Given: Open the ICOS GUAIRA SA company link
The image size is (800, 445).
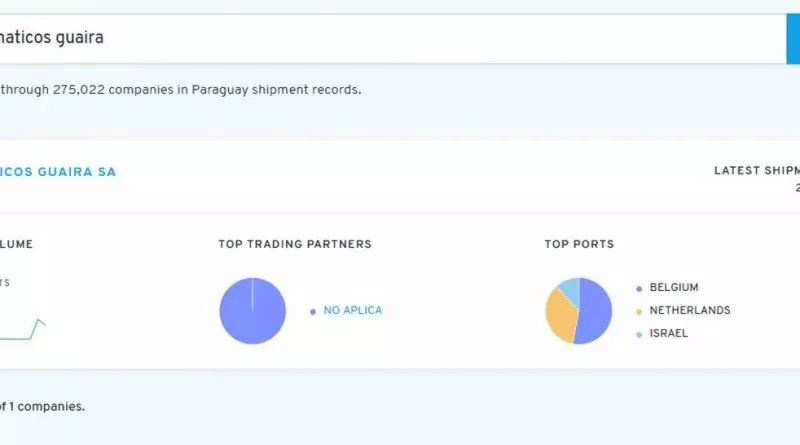Looking at the screenshot, I should [58, 172].
